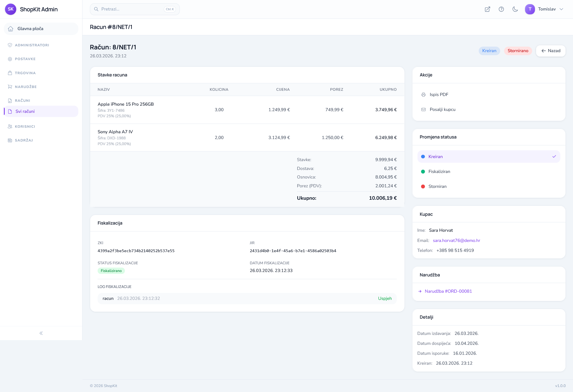Expand the Trgovina section
The image size is (573, 392).
41,73
